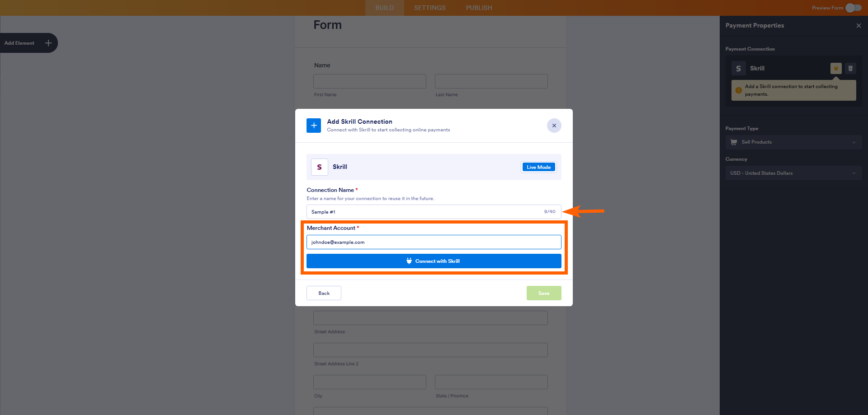
Task: Delete the Skrill connection via trash icon
Action: [850, 68]
